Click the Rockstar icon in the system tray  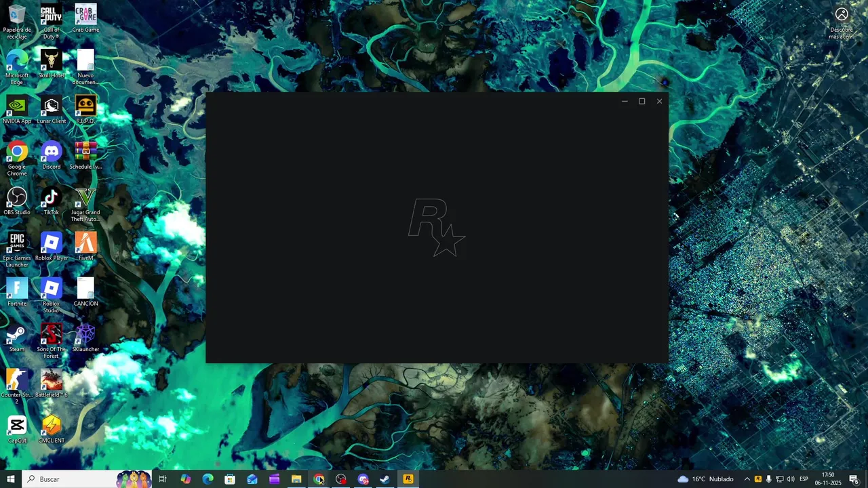tap(757, 479)
